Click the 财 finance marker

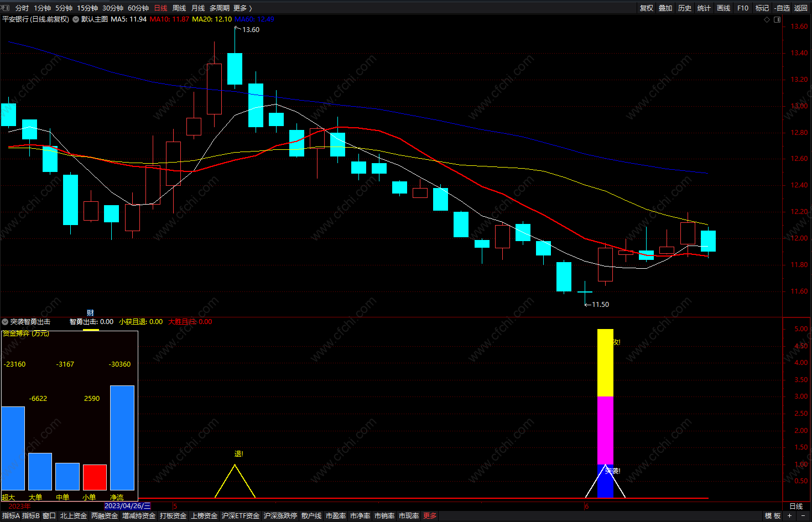pos(90,313)
